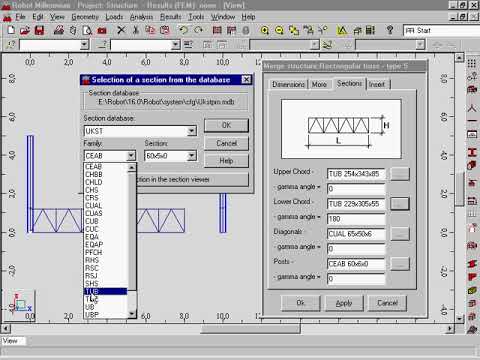The height and width of the screenshot is (360, 480).
Task: Click the yellow triangle icon in the toolbar
Action: tap(342, 30)
